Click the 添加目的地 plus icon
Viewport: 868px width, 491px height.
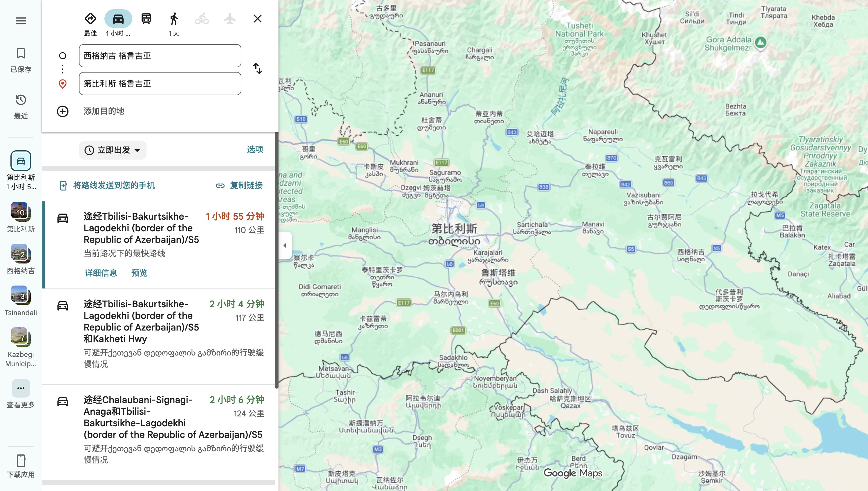pos(63,111)
